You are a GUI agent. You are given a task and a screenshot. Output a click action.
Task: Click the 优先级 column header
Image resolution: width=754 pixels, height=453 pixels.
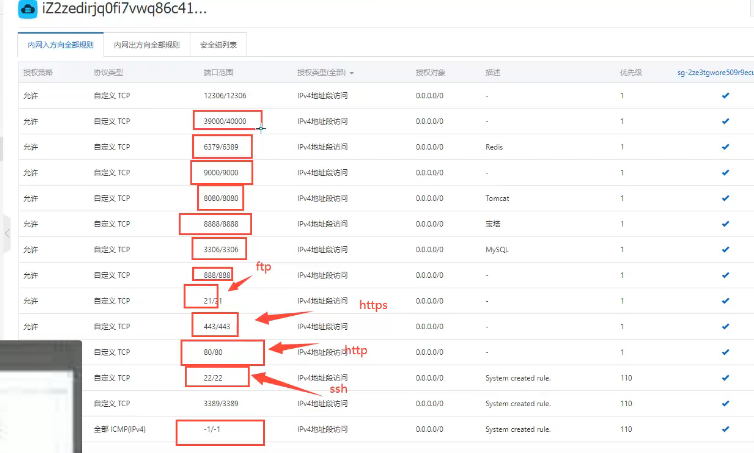(631, 73)
